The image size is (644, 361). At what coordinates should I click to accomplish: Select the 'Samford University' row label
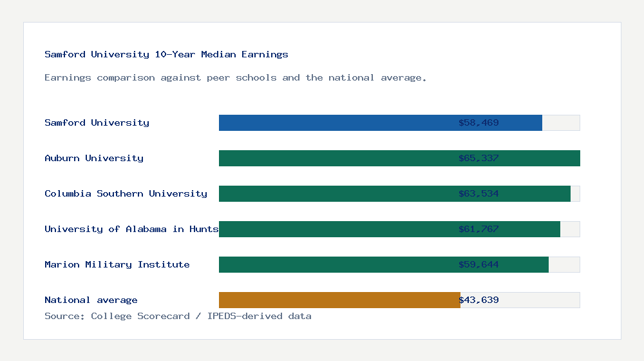97,122
